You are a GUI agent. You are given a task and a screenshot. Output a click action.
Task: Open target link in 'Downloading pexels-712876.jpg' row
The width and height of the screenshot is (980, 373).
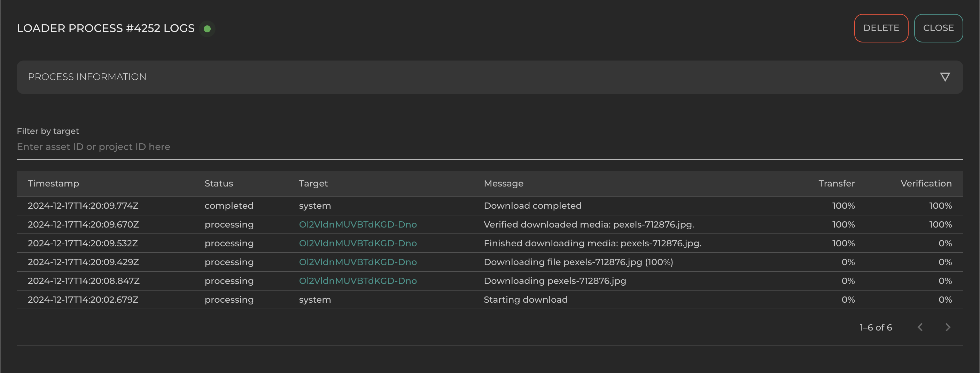pyautogui.click(x=358, y=280)
